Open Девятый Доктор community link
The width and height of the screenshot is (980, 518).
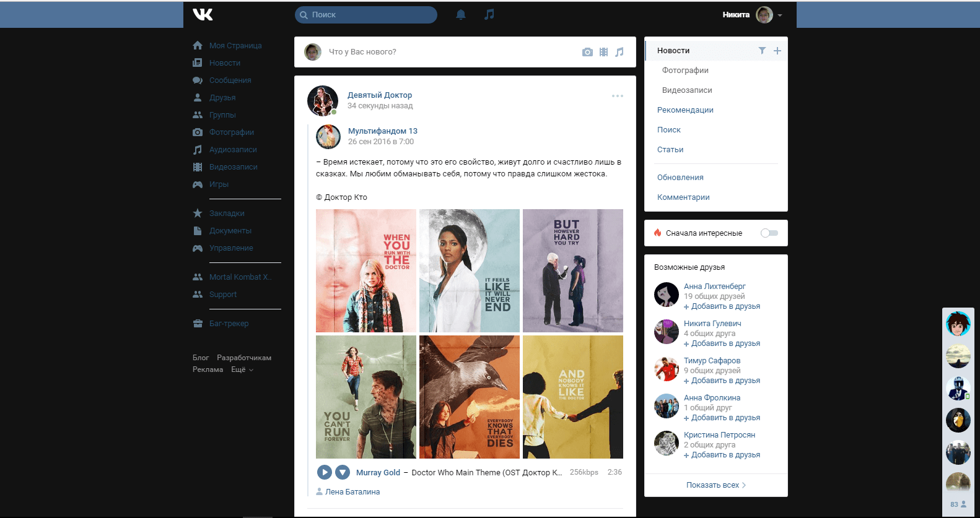(380, 95)
